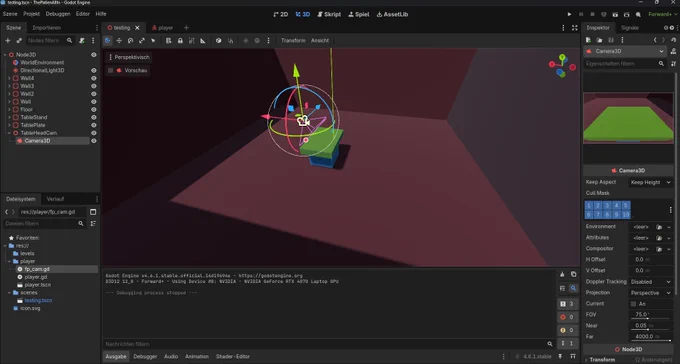Collapse the scenes folder in FileSystem
The height and width of the screenshot is (364, 680).
[9, 292]
